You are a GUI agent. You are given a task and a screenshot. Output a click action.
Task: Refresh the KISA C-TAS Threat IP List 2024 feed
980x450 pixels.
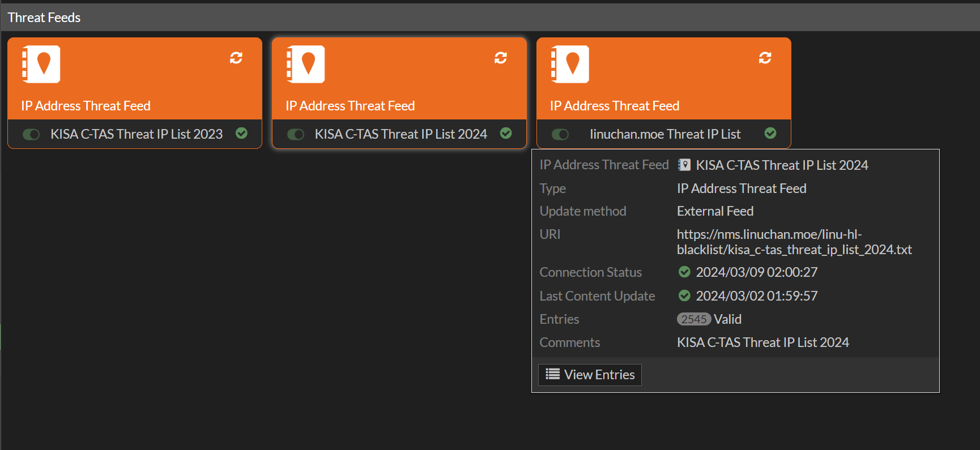[501, 58]
